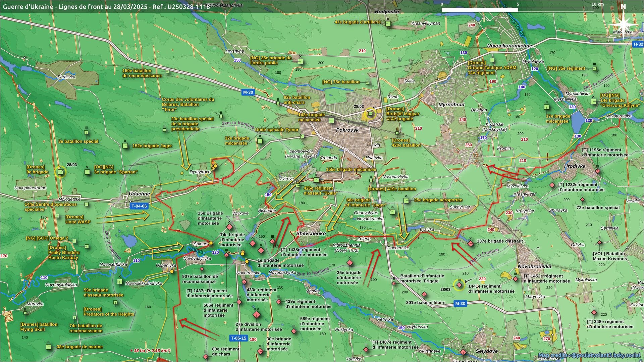Click the NG 75e bataillon unit marker
Screen dimensions: 644x362
[x=367, y=82]
